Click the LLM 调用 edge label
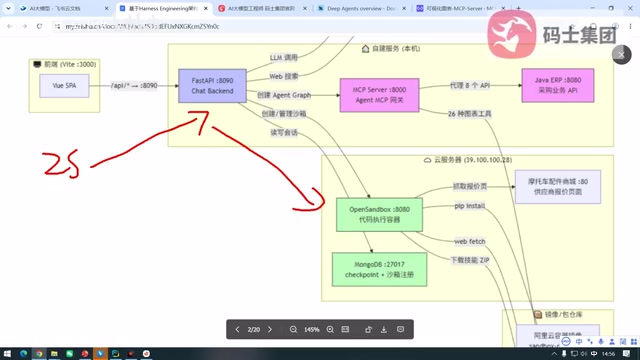This screenshot has width=640, height=360. (283, 58)
